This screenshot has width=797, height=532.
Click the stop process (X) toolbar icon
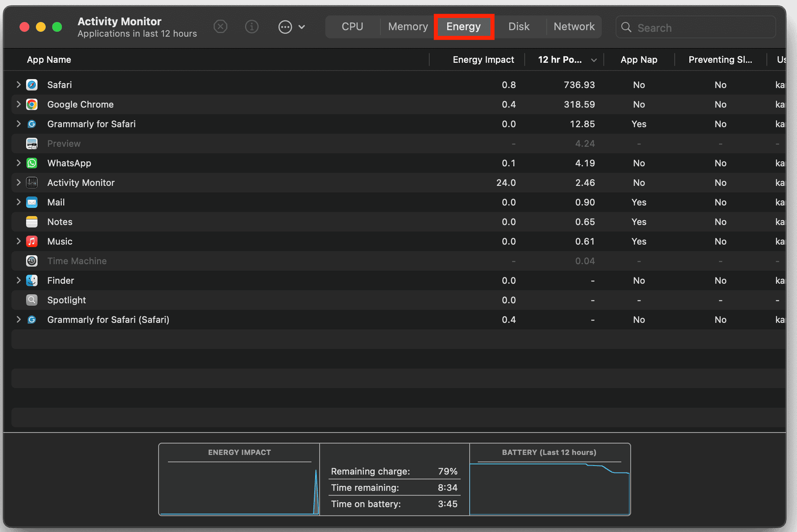221,26
